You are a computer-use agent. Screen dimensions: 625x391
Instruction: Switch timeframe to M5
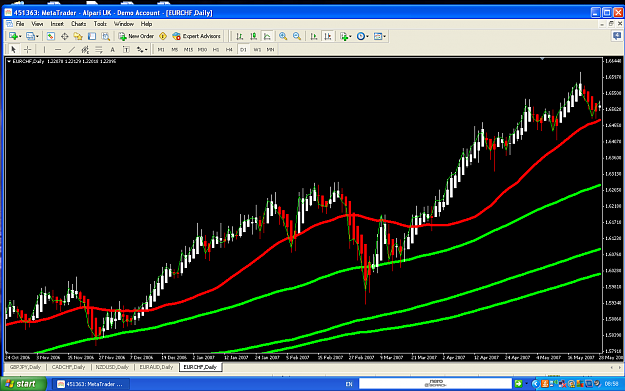(x=175, y=49)
